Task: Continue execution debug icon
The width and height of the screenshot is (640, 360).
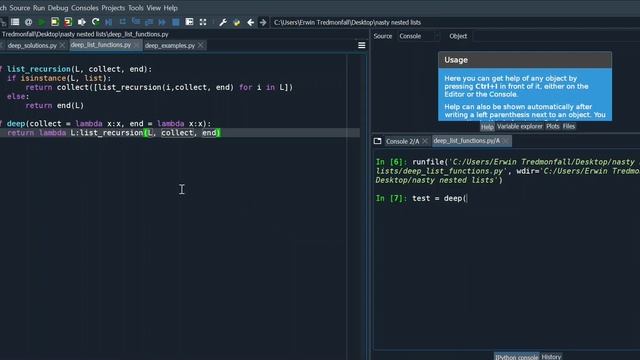Action: tap(162, 22)
